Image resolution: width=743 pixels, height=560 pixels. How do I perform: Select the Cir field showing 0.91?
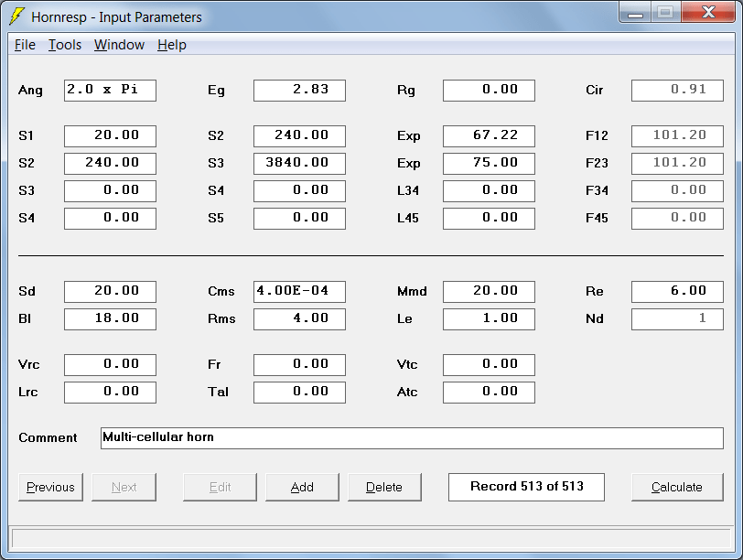(677, 90)
